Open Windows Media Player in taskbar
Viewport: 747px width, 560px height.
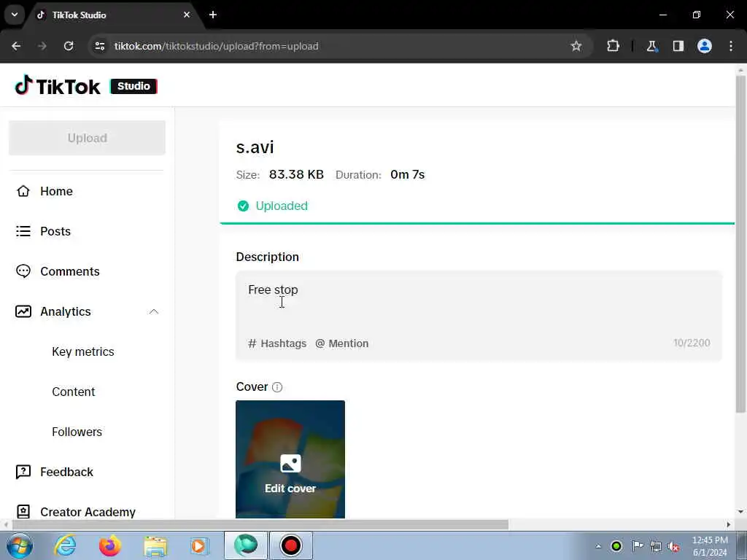tap(199, 545)
